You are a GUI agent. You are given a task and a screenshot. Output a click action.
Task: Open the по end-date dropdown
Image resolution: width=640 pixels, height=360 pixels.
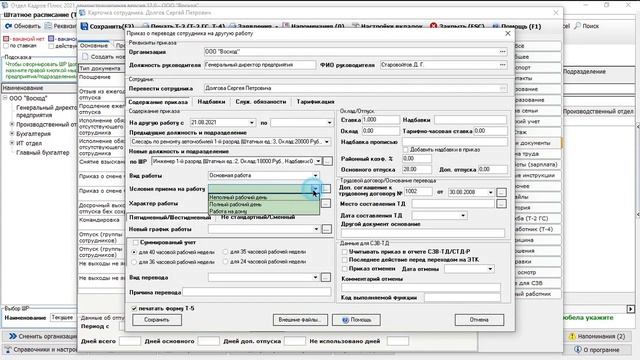pos(329,123)
